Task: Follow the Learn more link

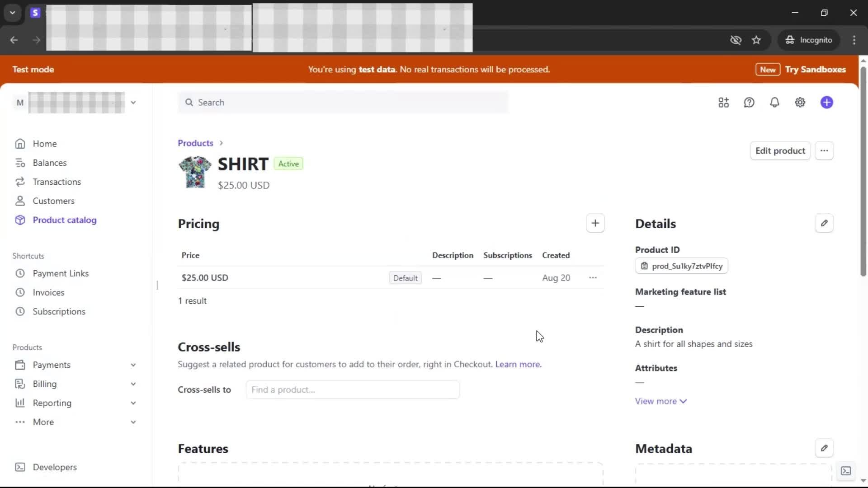Action: (x=518, y=364)
